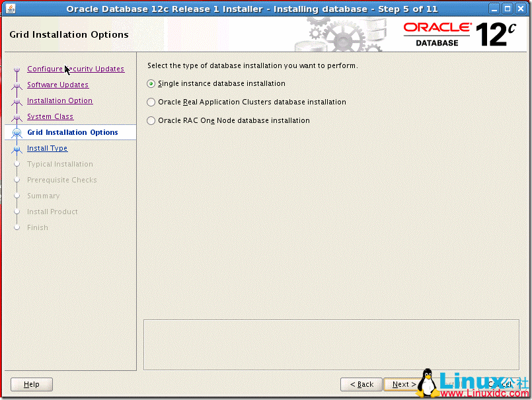Viewport: 532px width, 400px height.
Task: Click the Oracle Database logo
Action: [436, 32]
